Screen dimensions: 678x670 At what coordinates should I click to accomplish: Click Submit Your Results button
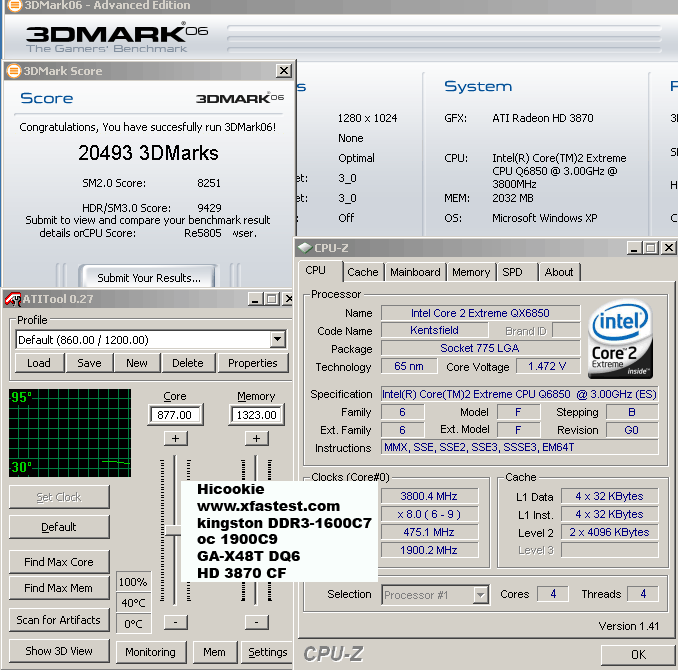pos(148,277)
